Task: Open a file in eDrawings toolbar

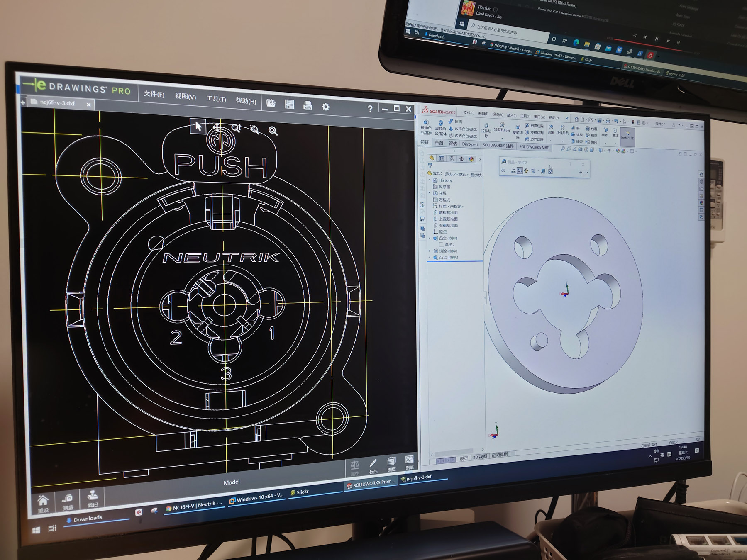Action: point(271,103)
